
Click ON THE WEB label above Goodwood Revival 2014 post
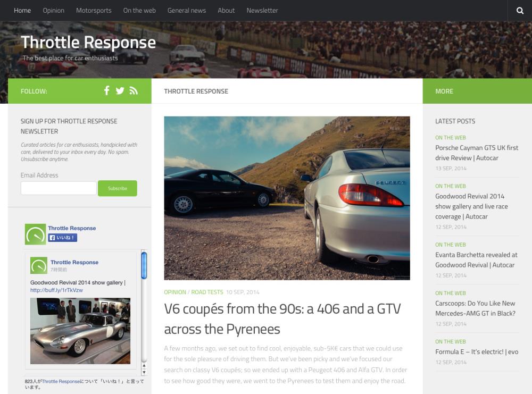(451, 186)
